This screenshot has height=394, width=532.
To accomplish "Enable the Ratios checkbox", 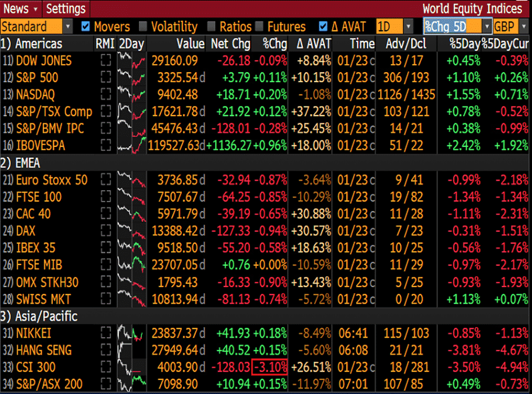I will click(211, 26).
